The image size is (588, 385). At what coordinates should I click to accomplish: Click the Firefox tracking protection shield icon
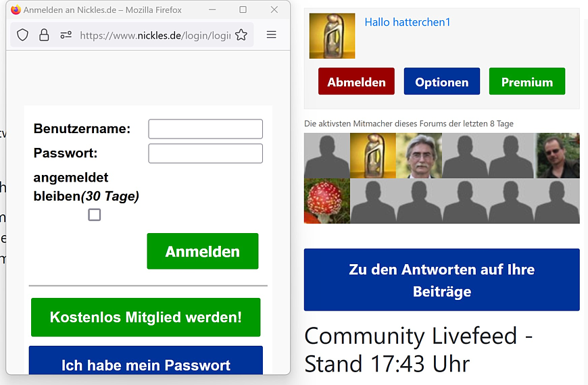coord(22,35)
